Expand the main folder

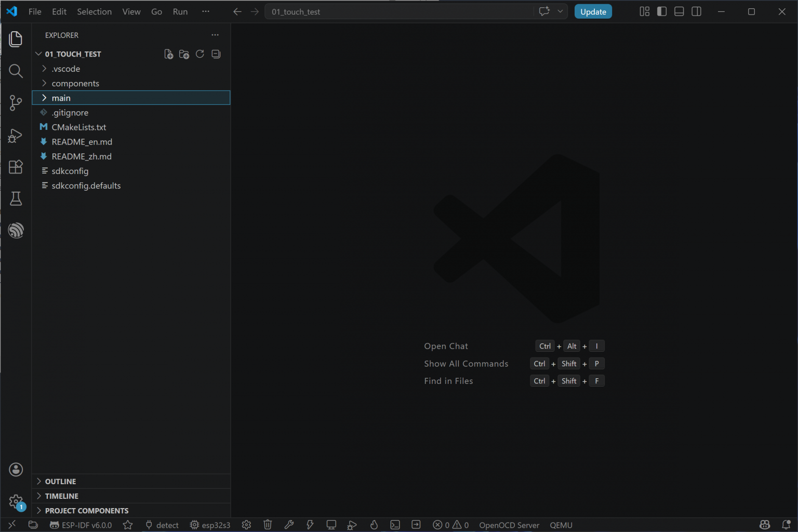61,98
